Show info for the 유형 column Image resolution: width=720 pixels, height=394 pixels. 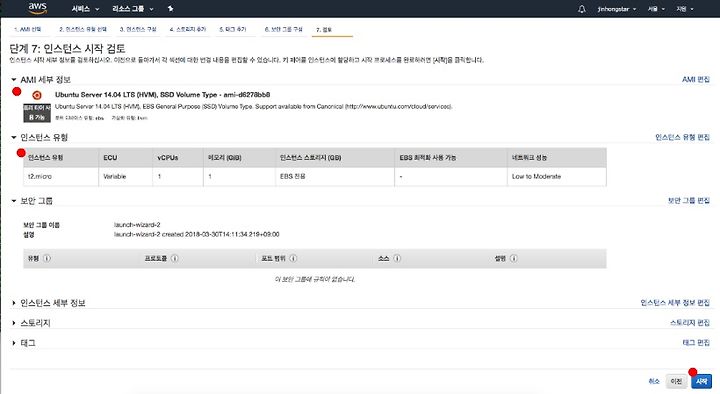47,259
